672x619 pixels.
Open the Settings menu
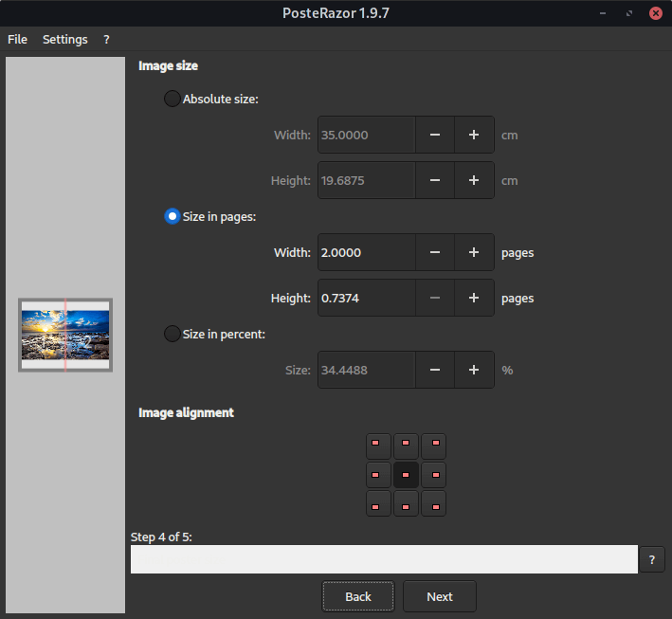pyautogui.click(x=64, y=39)
